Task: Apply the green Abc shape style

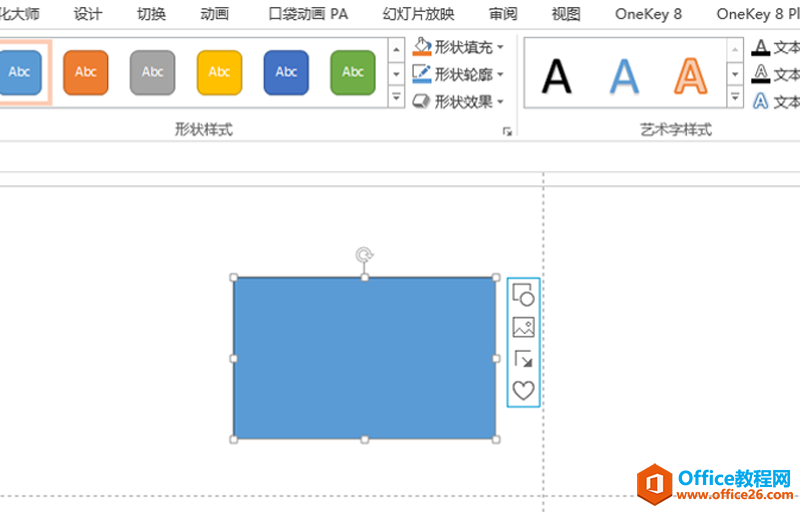Action: pos(353,72)
